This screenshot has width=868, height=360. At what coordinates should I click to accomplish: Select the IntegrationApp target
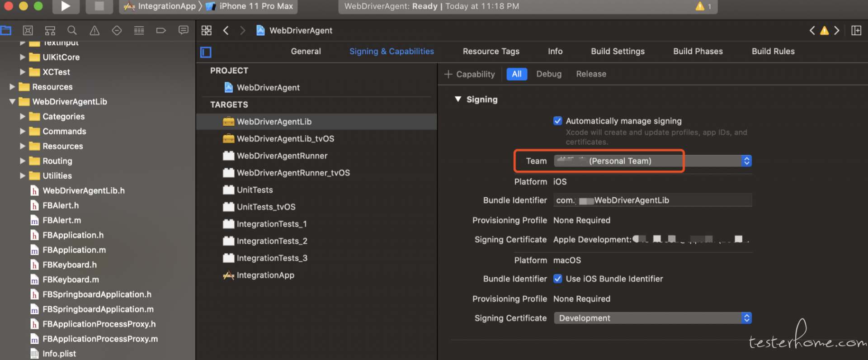pyautogui.click(x=265, y=275)
